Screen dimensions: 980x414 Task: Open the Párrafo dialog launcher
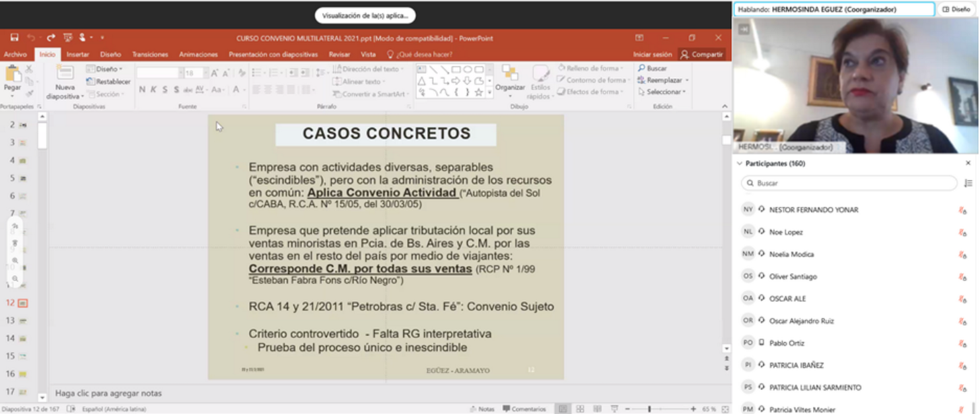click(409, 106)
